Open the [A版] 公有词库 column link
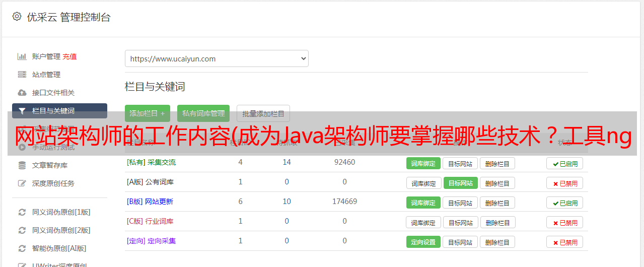 click(x=150, y=182)
